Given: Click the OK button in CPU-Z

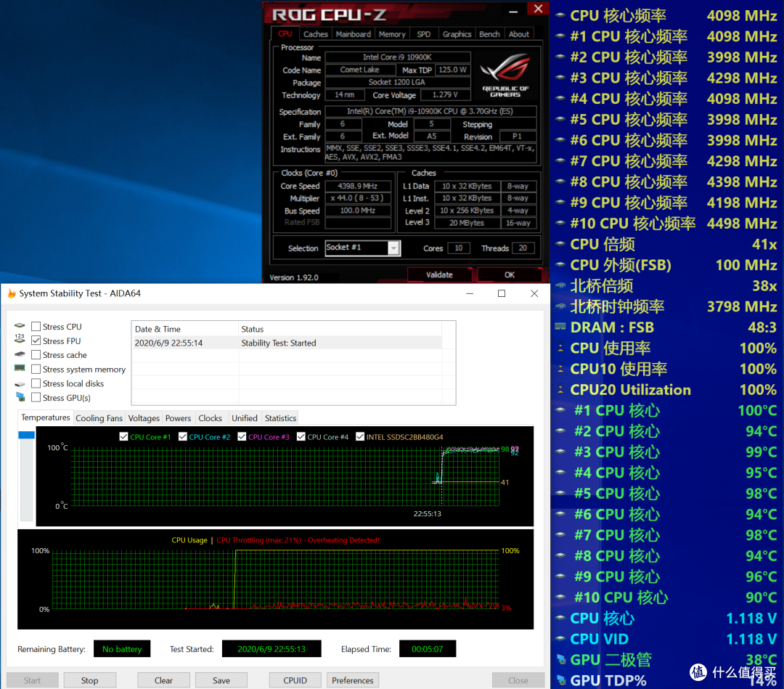Looking at the screenshot, I should [510, 274].
